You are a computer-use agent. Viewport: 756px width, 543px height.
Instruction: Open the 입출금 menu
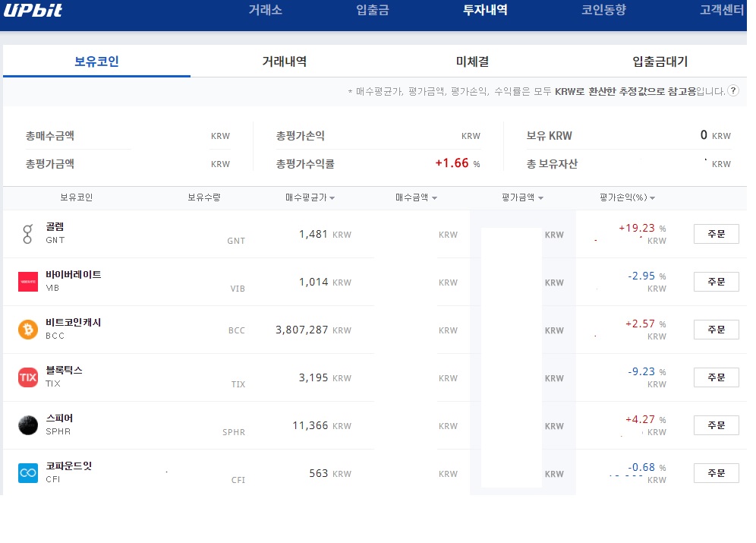[372, 11]
